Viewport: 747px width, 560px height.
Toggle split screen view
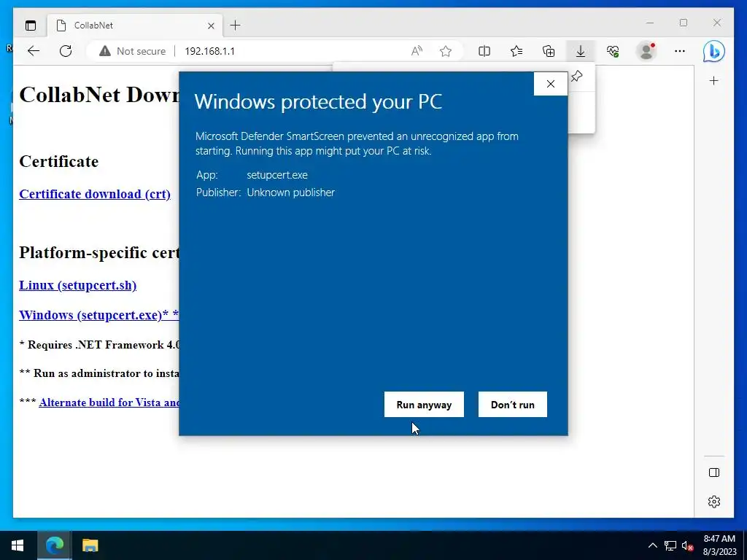coord(484,51)
